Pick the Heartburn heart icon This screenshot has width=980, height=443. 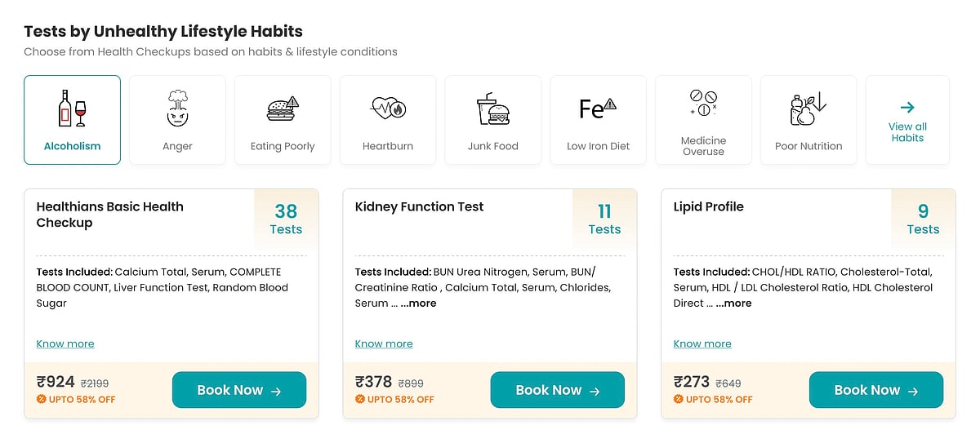pos(388,109)
